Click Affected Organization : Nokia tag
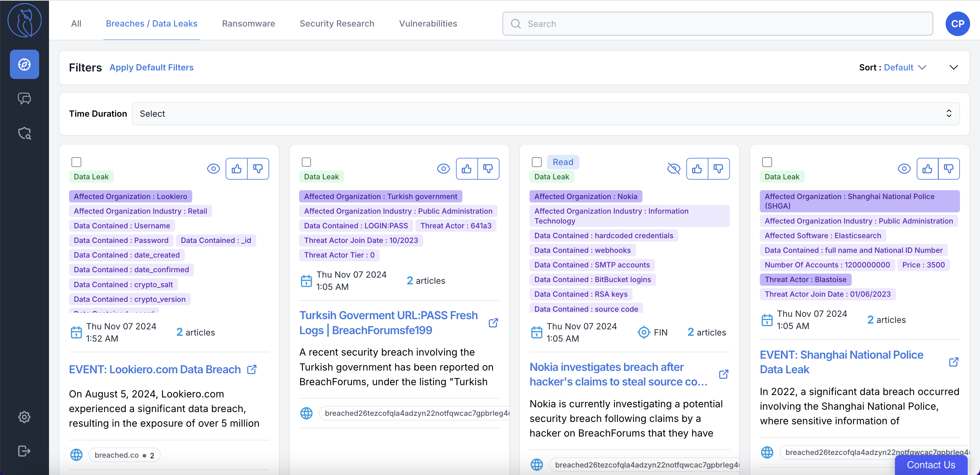980x475 pixels. tap(586, 197)
